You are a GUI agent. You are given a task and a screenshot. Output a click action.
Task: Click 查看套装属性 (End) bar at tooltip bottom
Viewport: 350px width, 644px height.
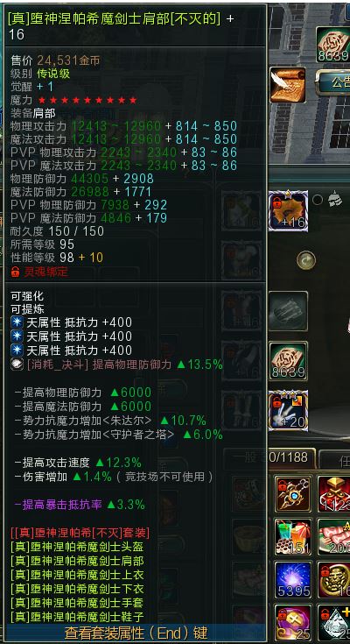(x=136, y=633)
